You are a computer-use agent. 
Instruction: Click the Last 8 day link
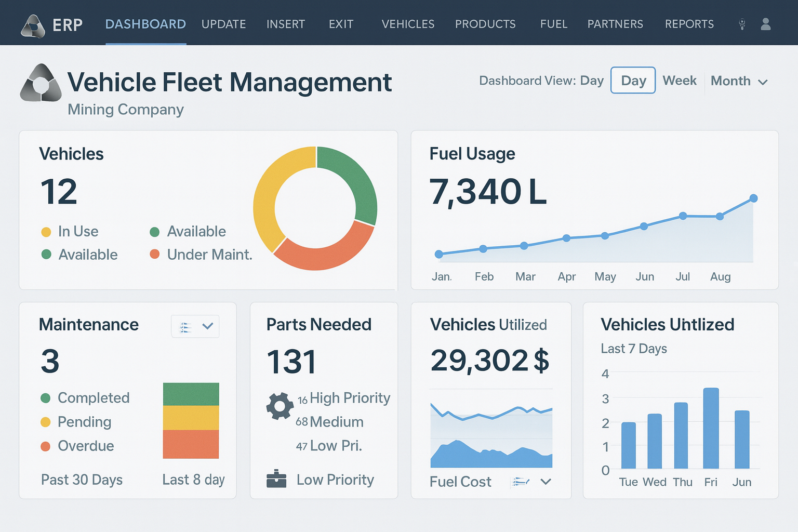193,480
